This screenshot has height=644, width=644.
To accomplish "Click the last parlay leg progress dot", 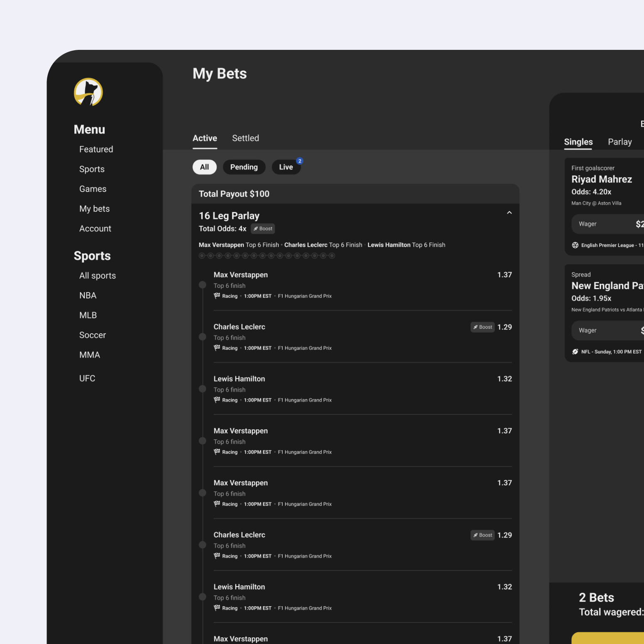I will pyautogui.click(x=332, y=256).
